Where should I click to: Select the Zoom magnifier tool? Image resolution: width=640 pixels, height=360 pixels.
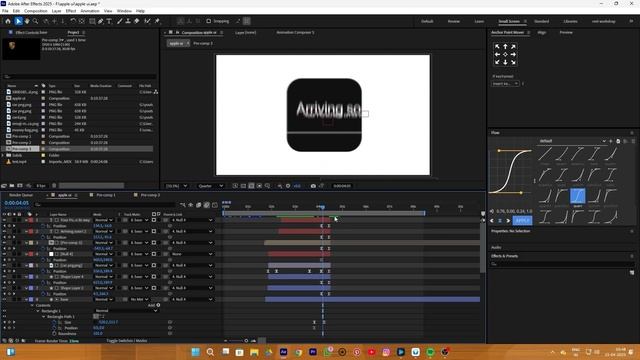point(36,21)
